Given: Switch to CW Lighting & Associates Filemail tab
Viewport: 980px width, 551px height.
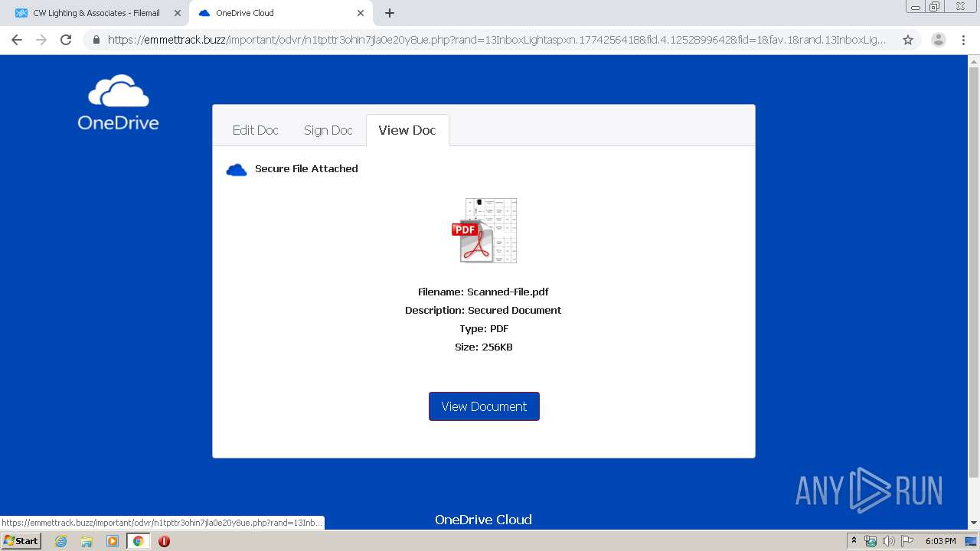Looking at the screenshot, I should click(x=95, y=13).
